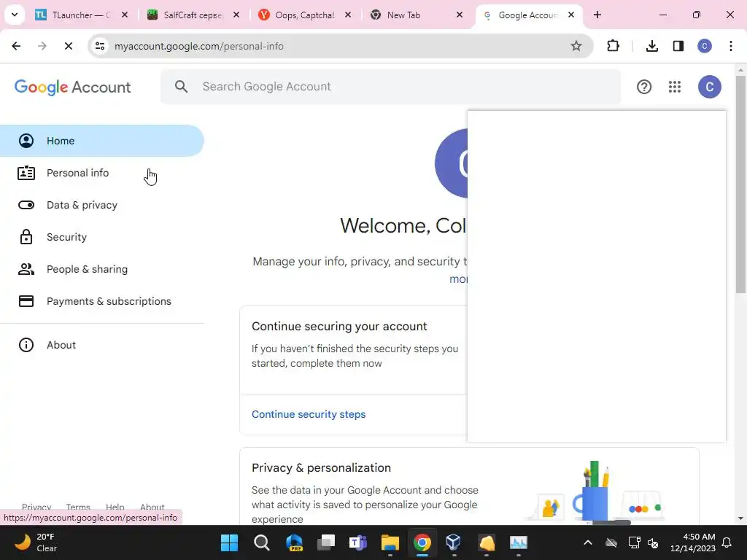
Task: Open Payments & subscriptions in the sidebar
Action: (101, 301)
